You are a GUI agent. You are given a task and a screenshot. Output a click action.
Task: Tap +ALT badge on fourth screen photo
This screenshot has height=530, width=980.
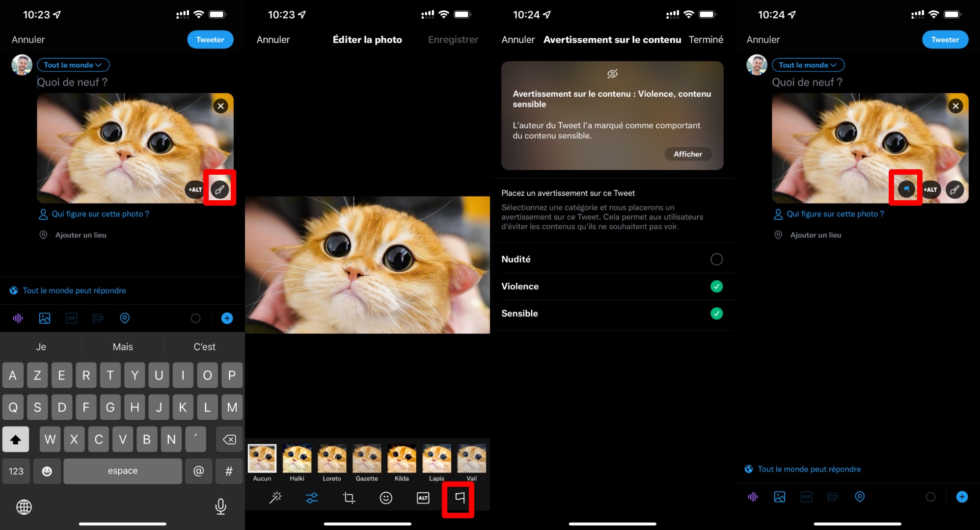click(930, 189)
